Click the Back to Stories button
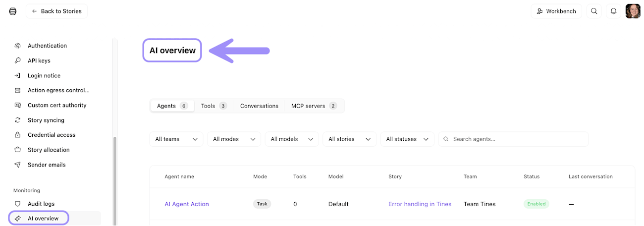The height and width of the screenshot is (226, 644). click(x=56, y=11)
